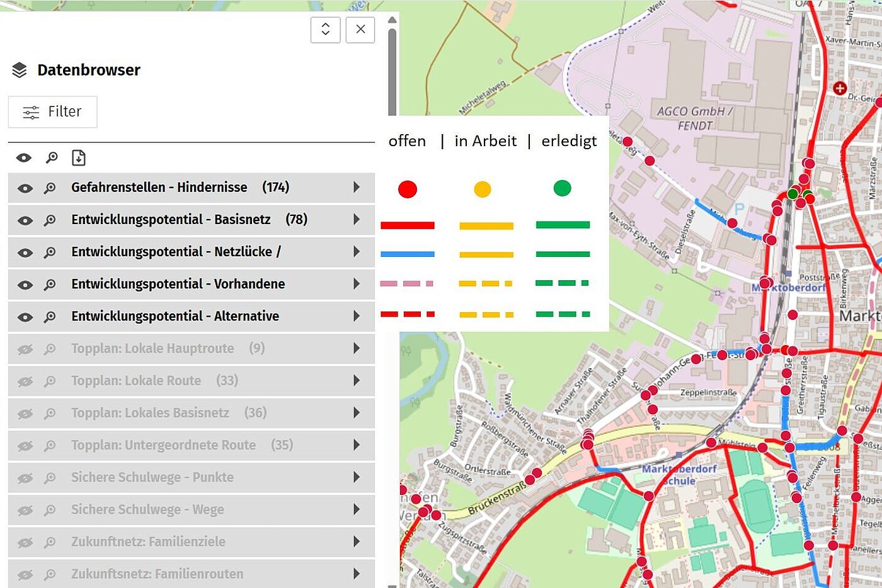Image resolution: width=882 pixels, height=588 pixels.
Task: Click the red point on Zeppelinstraße junction
Action: (653, 390)
